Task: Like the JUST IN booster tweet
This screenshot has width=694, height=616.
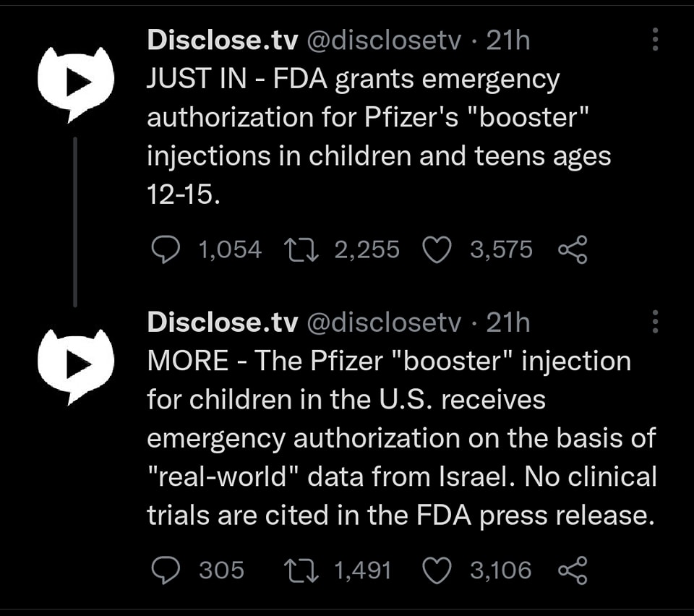Action: coord(435,250)
